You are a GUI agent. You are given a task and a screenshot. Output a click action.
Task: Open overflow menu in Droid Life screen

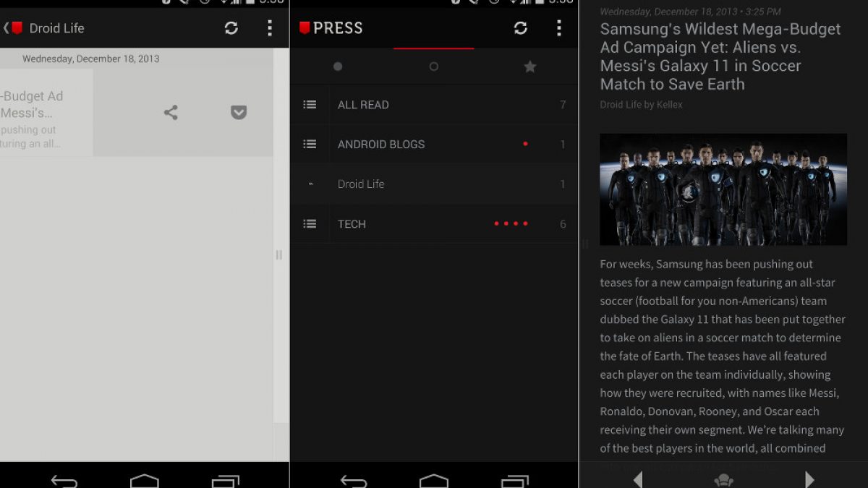[x=270, y=28]
